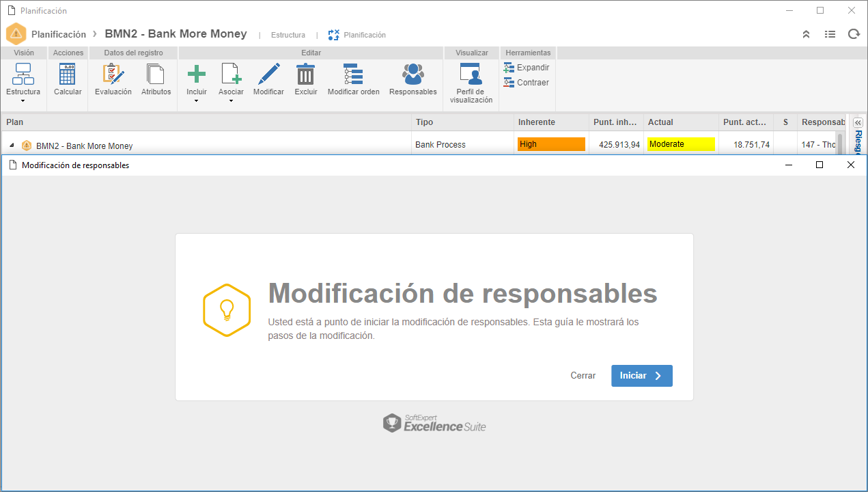The height and width of the screenshot is (492, 868).
Task: Open Perfil de visualización
Action: pyautogui.click(x=471, y=74)
